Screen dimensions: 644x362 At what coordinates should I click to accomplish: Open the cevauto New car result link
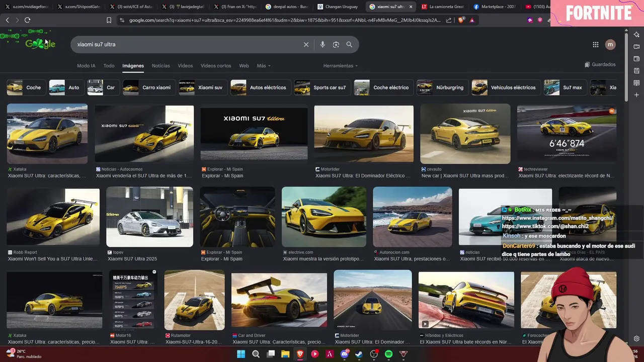[x=465, y=176]
